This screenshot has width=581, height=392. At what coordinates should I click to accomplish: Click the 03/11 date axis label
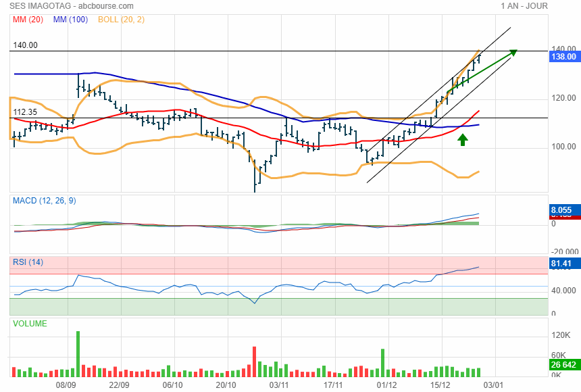(279, 385)
